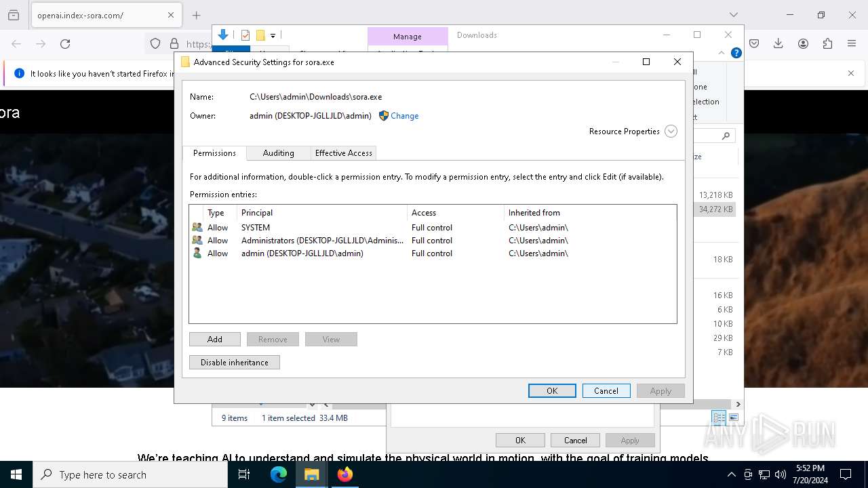
Task: Click the Principal column header
Action: 322,213
